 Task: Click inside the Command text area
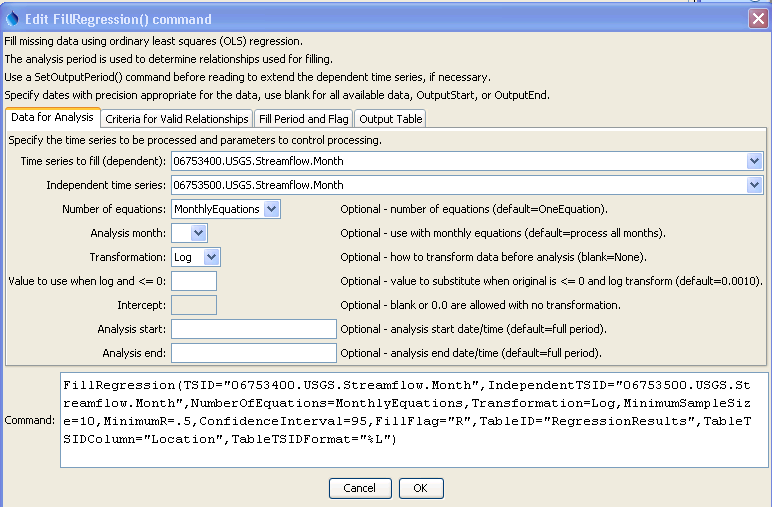click(x=414, y=420)
